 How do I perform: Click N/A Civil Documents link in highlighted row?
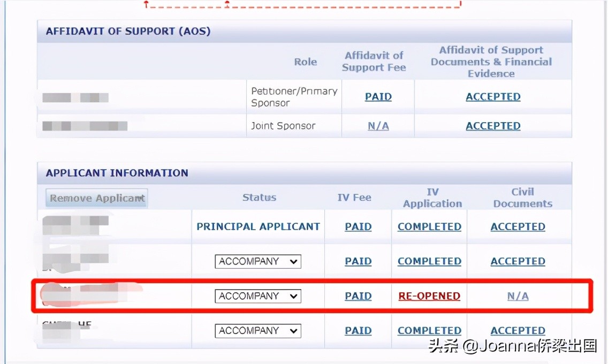[518, 296]
